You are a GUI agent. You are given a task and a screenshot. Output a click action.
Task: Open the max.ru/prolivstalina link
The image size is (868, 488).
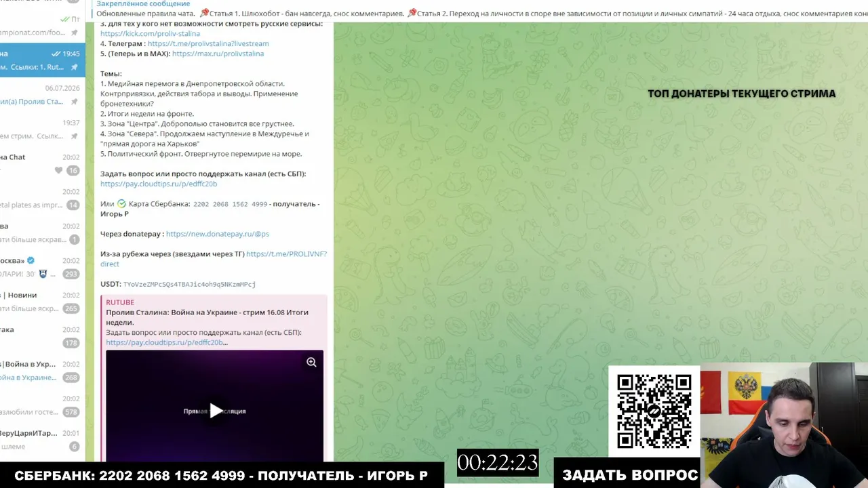point(218,54)
